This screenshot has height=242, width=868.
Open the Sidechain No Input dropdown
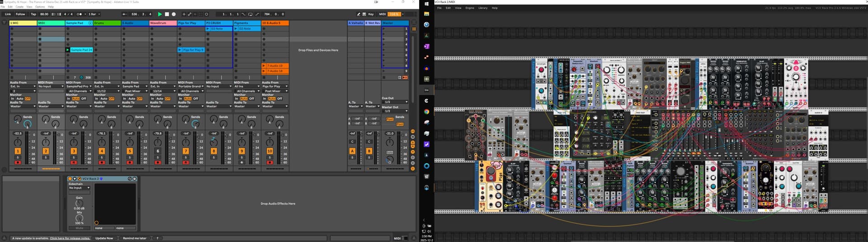click(79, 188)
